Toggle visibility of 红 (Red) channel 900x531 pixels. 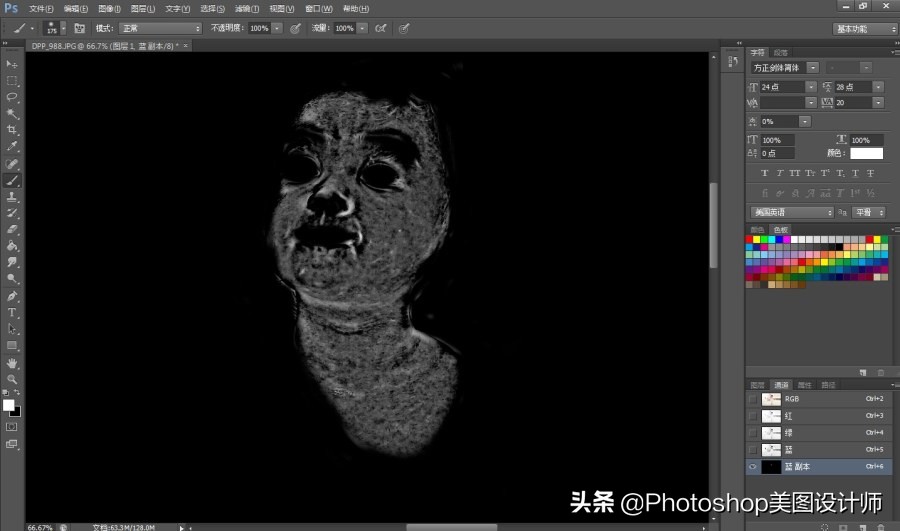[x=753, y=416]
